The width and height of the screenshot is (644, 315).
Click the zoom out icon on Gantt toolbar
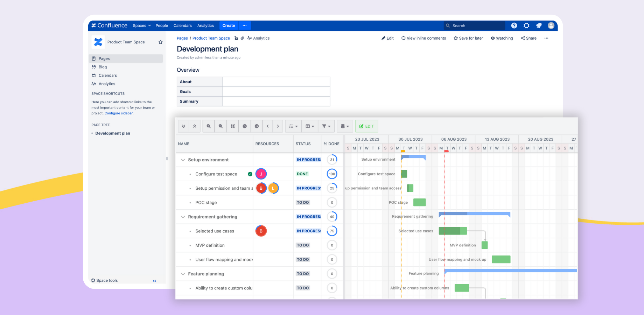(220, 126)
